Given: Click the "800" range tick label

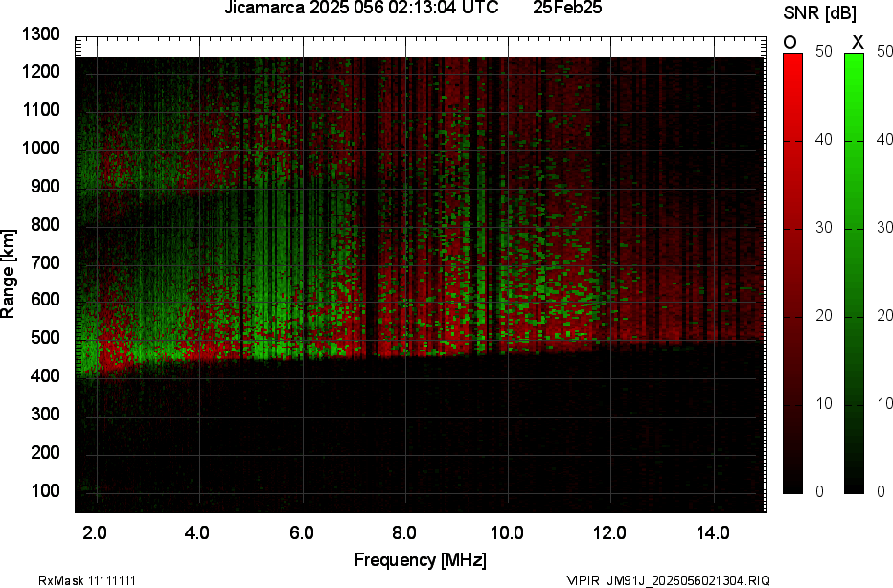Looking at the screenshot, I should pyautogui.click(x=44, y=224).
